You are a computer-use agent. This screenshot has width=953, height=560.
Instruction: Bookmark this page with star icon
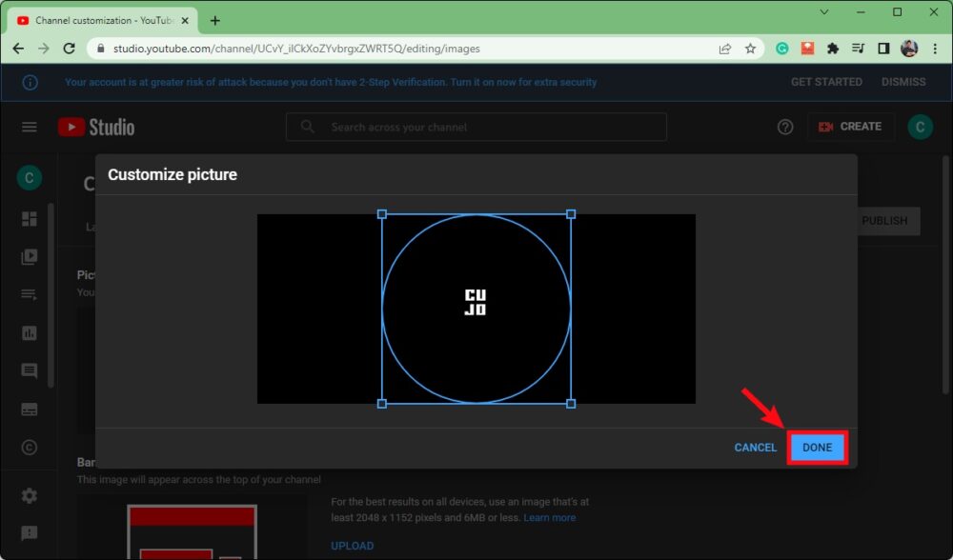(750, 49)
